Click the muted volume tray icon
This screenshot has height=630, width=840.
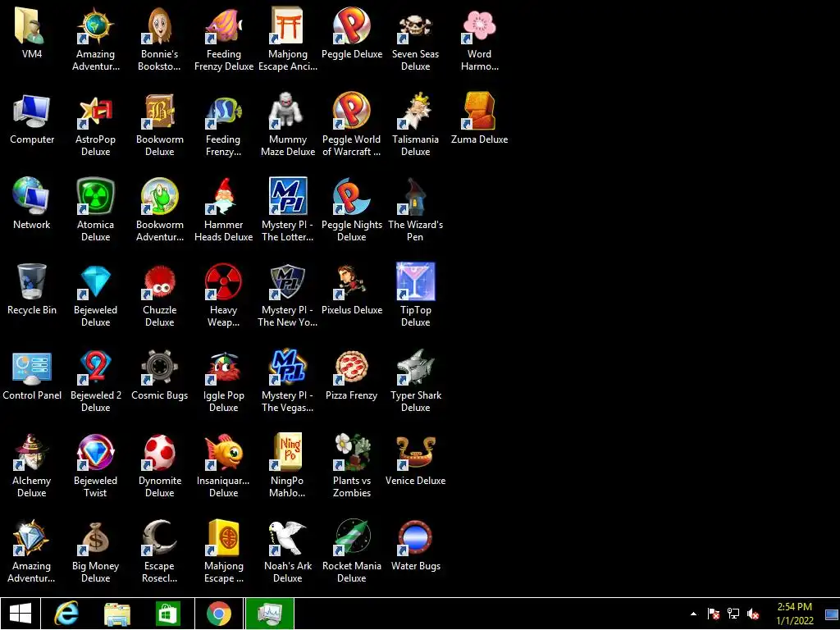(753, 614)
